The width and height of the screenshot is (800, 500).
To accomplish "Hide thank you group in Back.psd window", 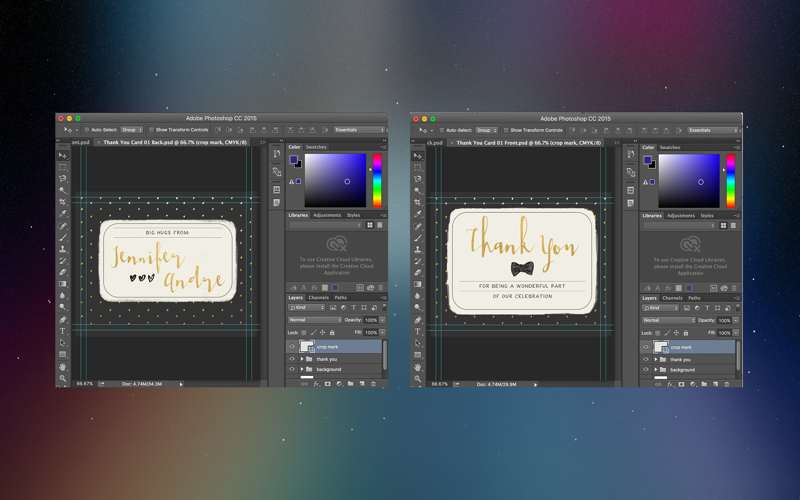I will (x=292, y=359).
